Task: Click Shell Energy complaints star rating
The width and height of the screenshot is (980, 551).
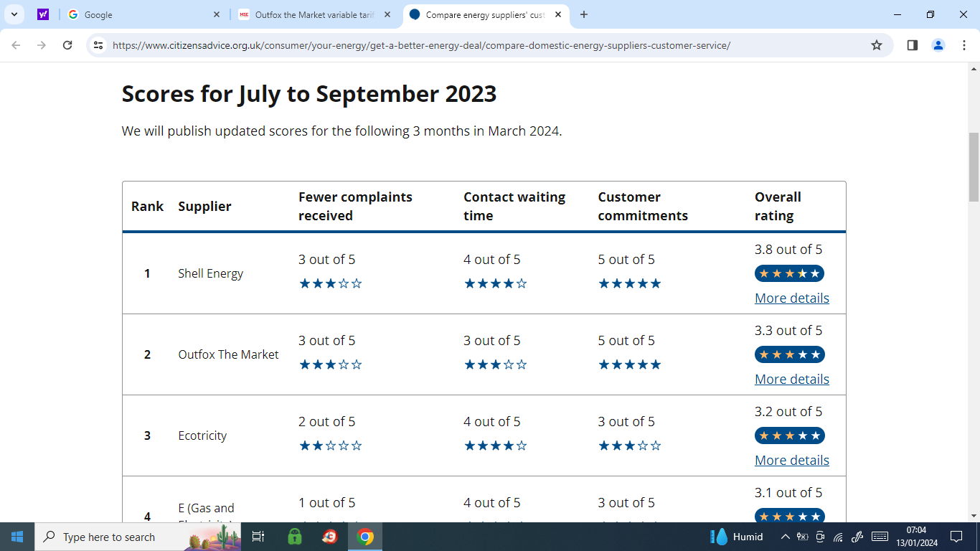Action: (331, 283)
